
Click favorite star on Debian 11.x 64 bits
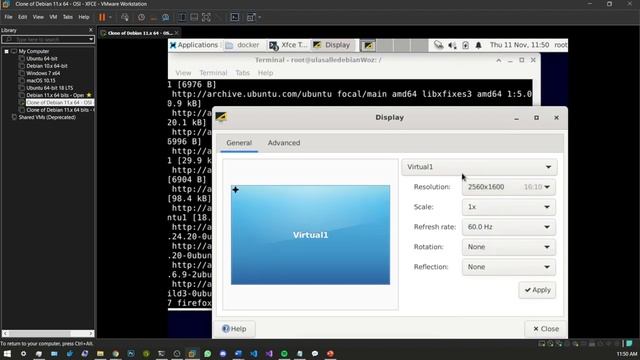[89, 95]
